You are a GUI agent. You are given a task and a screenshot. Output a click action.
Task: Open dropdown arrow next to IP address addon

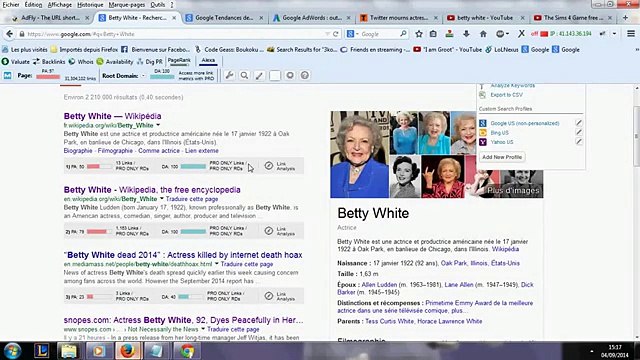tap(614, 34)
